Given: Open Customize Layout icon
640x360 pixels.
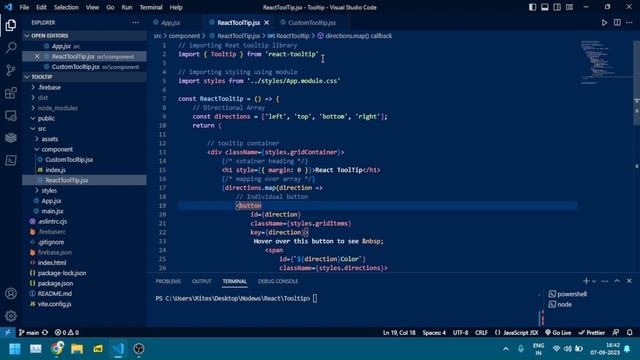Looking at the screenshot, I should 569,7.
